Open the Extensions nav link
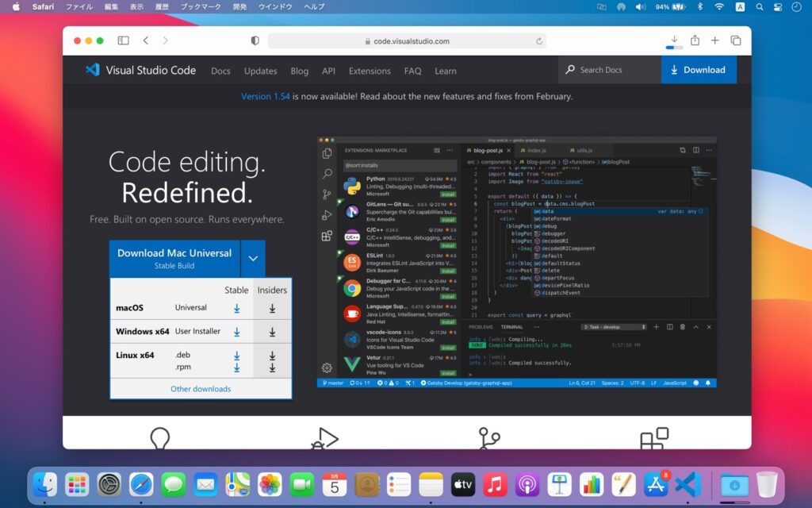This screenshot has height=508, width=812. [x=370, y=71]
